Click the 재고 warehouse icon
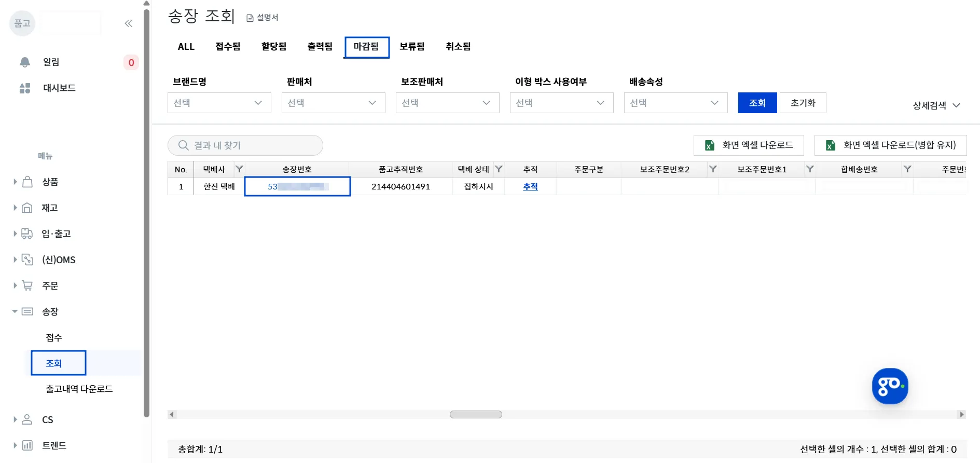The image size is (980, 463). (x=27, y=208)
